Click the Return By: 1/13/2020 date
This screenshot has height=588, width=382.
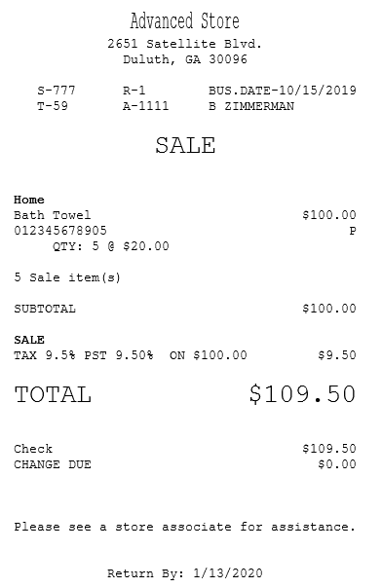click(185, 573)
